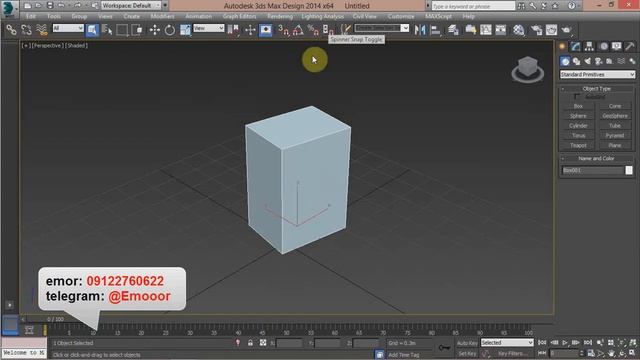This screenshot has width=640, height=360.
Task: Choose the Bind to Space Warp icon
Action: (42, 30)
